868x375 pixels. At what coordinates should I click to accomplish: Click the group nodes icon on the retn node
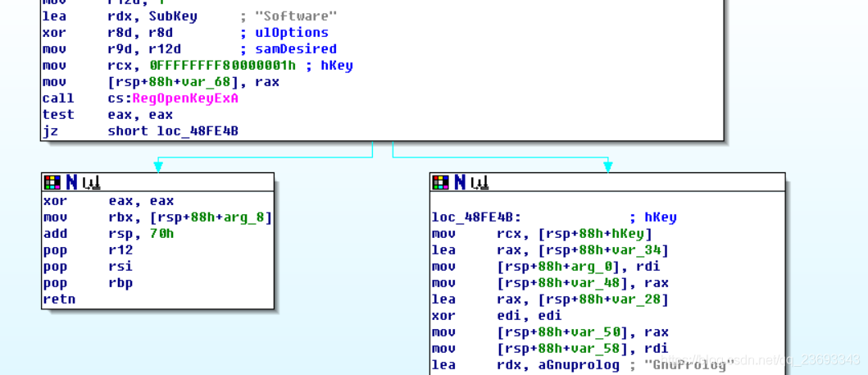click(x=91, y=183)
